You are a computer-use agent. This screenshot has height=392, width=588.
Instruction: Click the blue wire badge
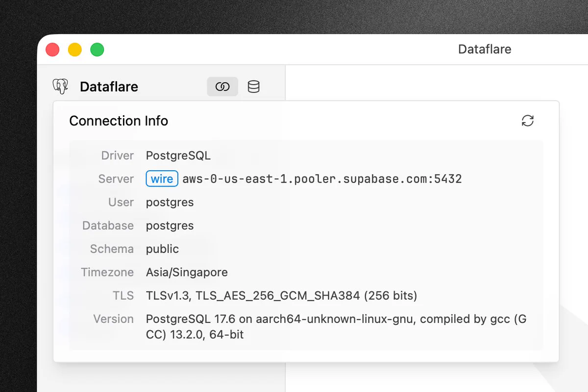click(x=162, y=179)
